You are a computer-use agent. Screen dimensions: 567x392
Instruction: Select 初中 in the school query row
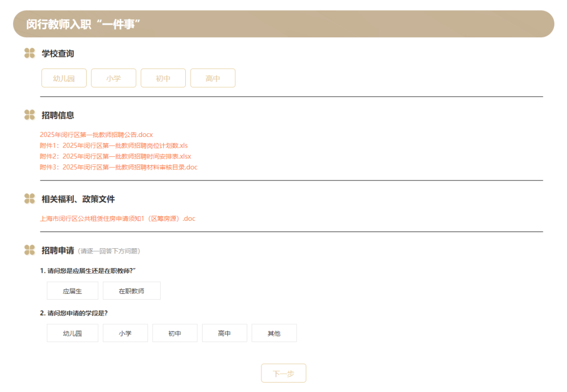(163, 78)
